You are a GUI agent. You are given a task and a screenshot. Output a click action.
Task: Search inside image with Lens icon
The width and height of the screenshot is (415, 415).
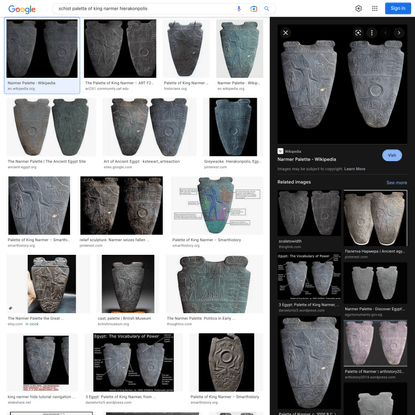coord(358,33)
